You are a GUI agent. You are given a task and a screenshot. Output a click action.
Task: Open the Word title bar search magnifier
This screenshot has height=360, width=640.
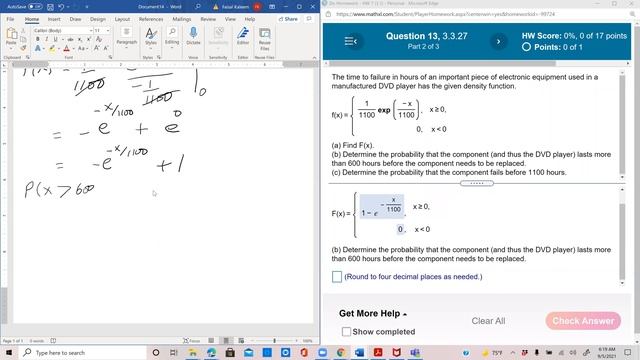198,7
